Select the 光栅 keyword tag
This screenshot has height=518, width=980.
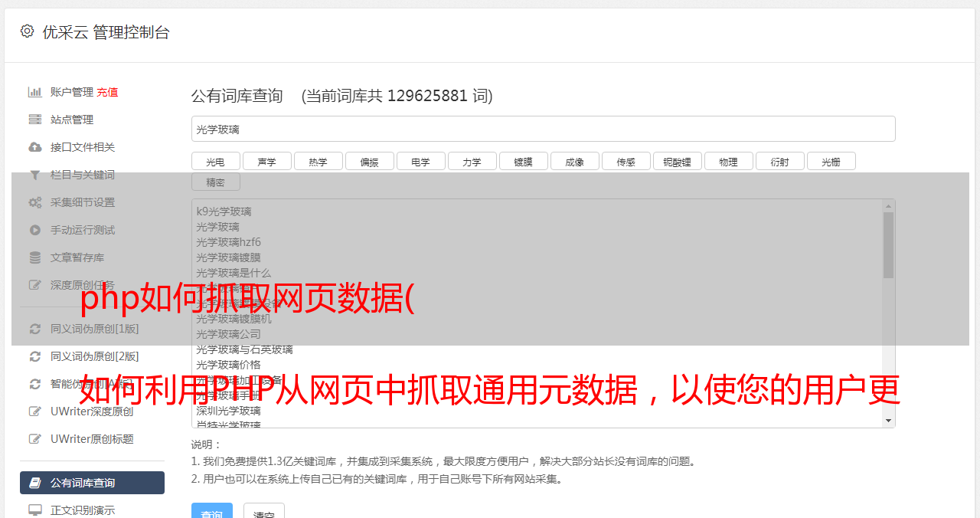click(x=831, y=162)
